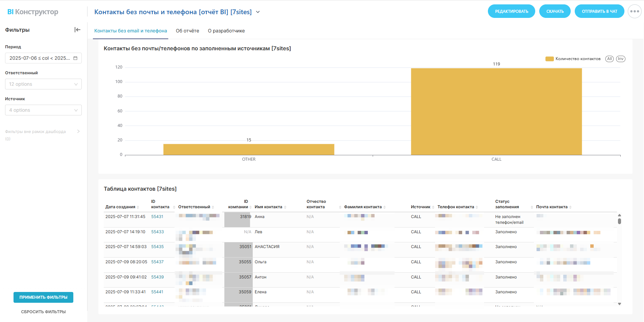Expand the report title dropdown chevron

(258, 12)
